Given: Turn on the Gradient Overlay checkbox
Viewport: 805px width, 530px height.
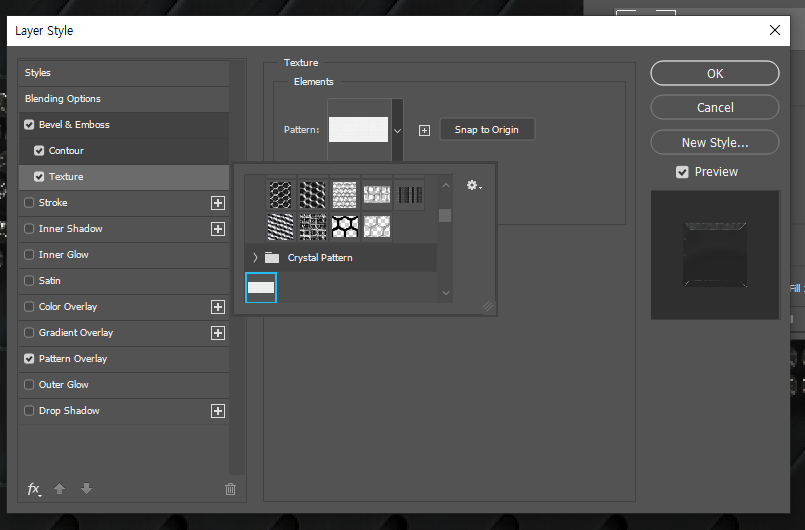Looking at the screenshot, I should tap(29, 333).
